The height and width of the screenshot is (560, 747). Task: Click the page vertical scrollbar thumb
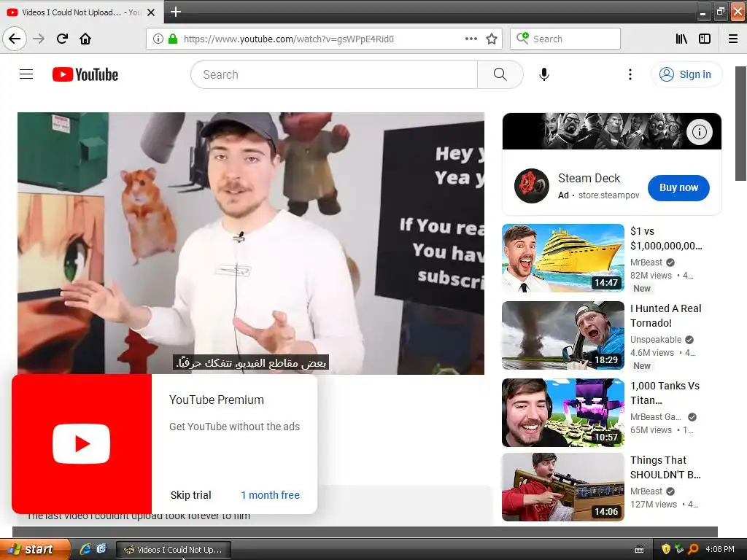click(x=740, y=123)
